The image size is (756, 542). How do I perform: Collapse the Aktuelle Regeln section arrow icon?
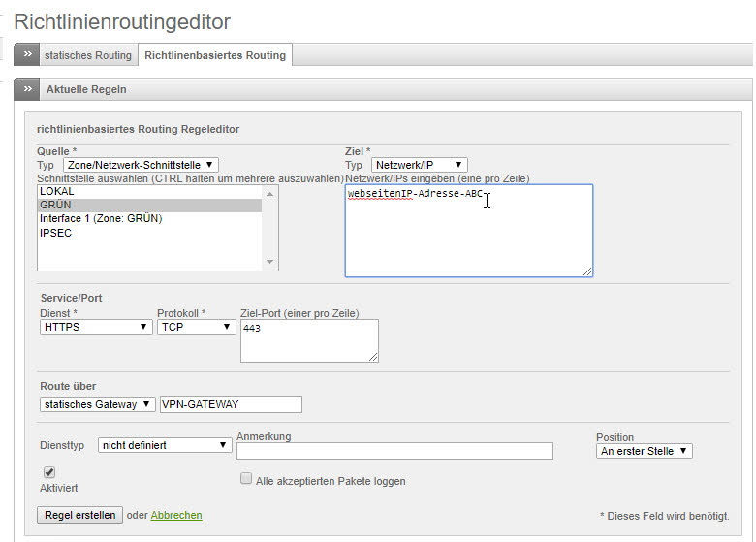pos(27,89)
